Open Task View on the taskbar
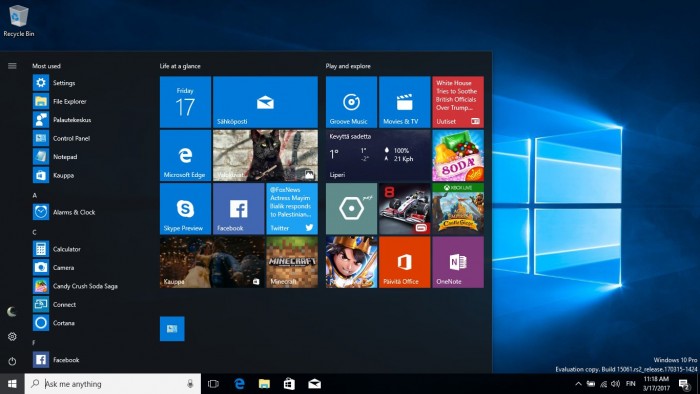The width and height of the screenshot is (700, 394). (213, 384)
